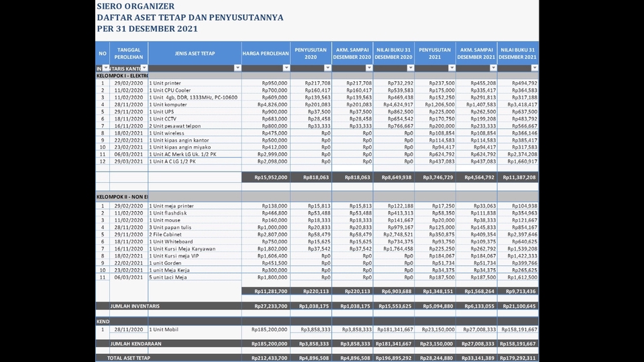Select the 1 Unit 4gb, DDR, 1333MHz cell
The width and height of the screenshot is (644, 362).
[195, 97]
